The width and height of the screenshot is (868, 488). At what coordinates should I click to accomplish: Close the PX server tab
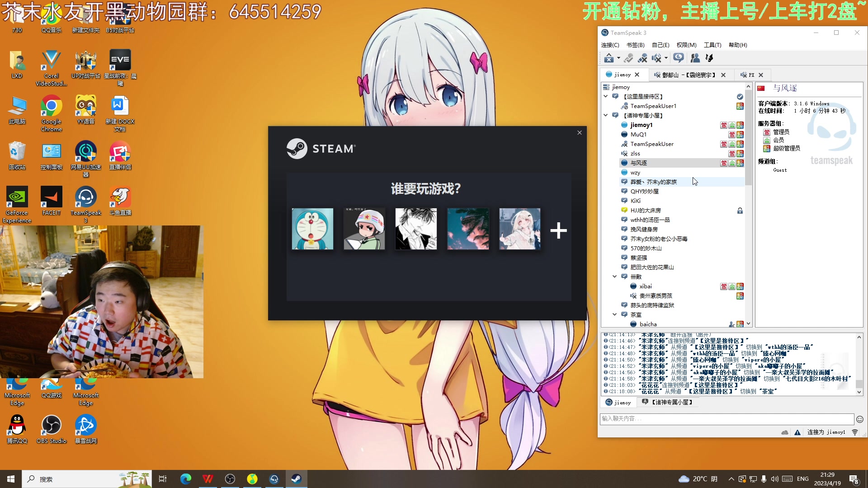click(x=761, y=75)
